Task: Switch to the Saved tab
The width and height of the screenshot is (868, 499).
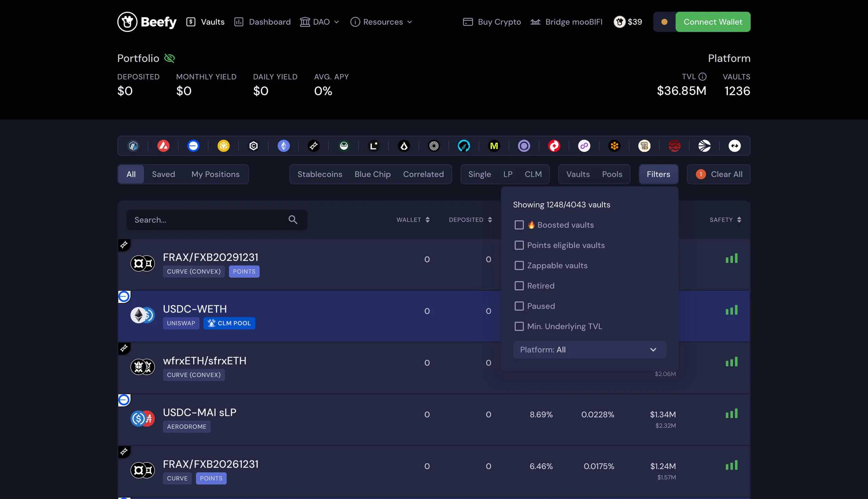Action: click(x=163, y=174)
